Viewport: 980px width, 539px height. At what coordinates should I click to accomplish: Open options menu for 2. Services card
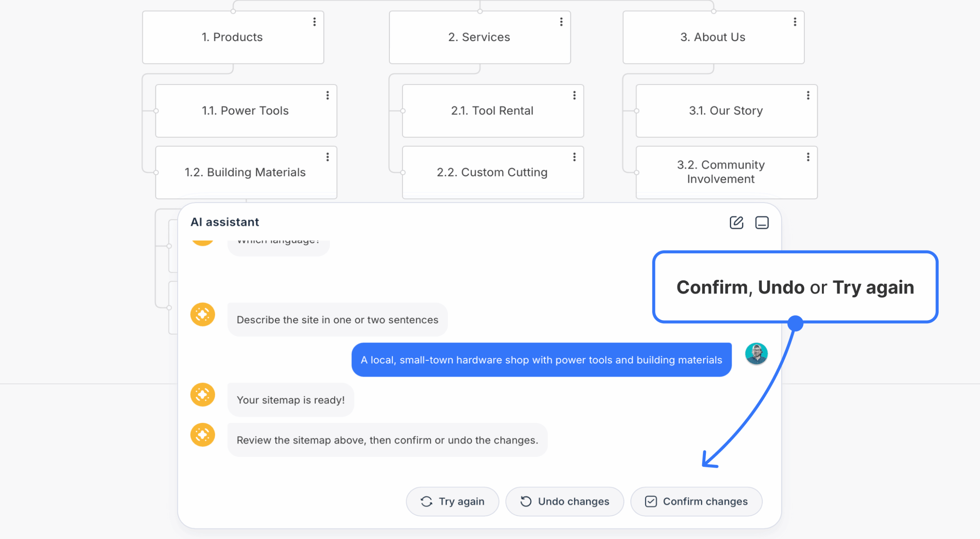pyautogui.click(x=561, y=22)
